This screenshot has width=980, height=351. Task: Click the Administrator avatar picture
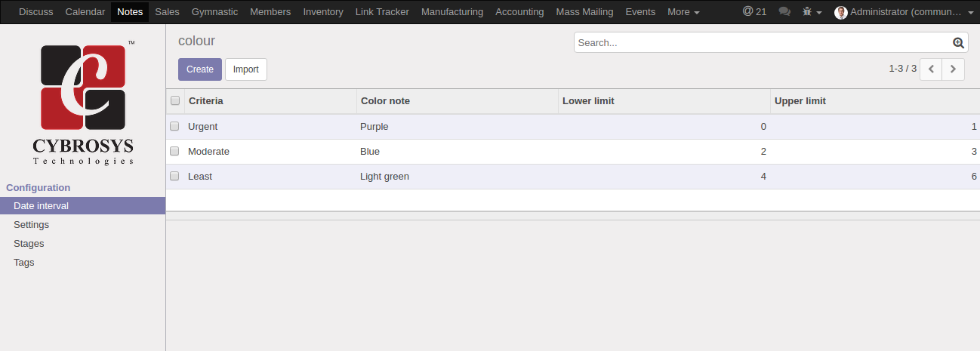841,12
